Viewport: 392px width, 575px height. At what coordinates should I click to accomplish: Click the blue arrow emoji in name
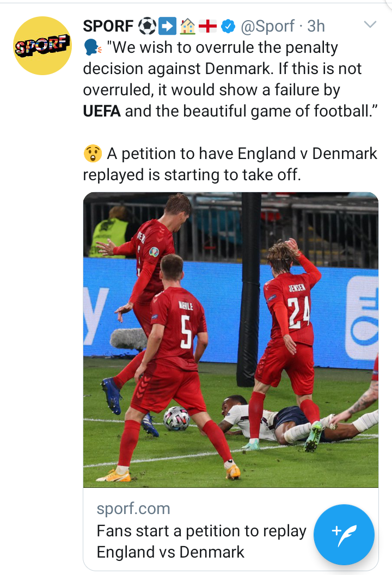(168, 26)
